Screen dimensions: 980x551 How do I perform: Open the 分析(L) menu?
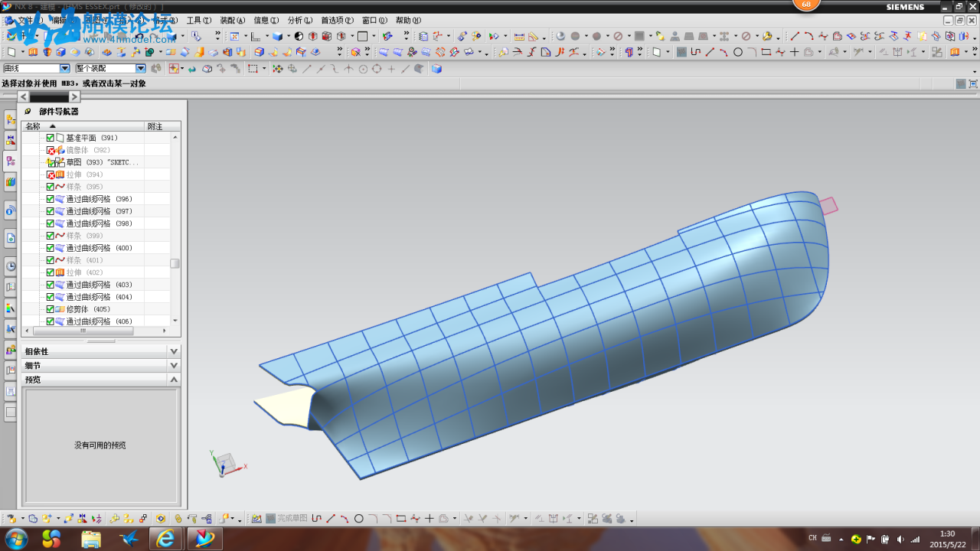point(299,21)
